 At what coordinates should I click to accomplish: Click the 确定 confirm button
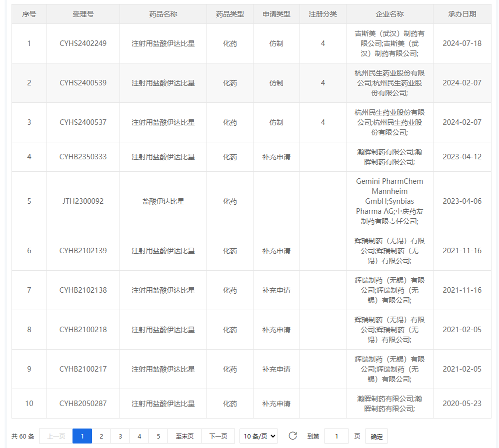(376, 437)
